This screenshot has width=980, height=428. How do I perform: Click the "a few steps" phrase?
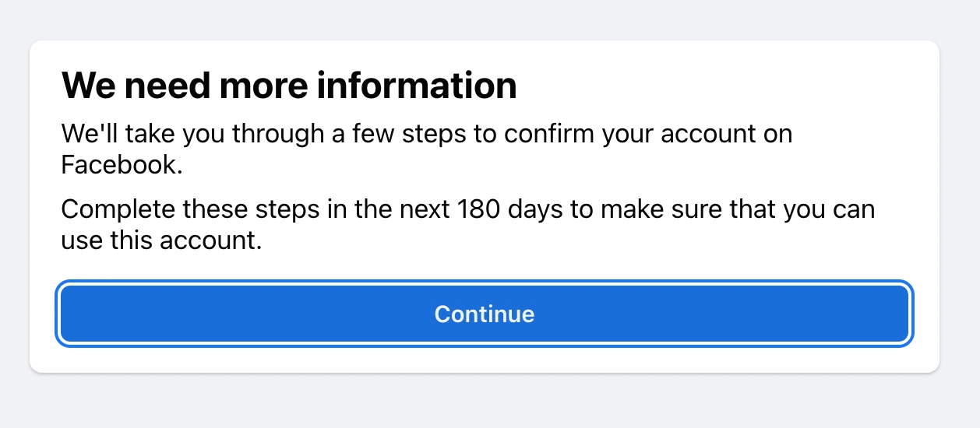[407, 135]
